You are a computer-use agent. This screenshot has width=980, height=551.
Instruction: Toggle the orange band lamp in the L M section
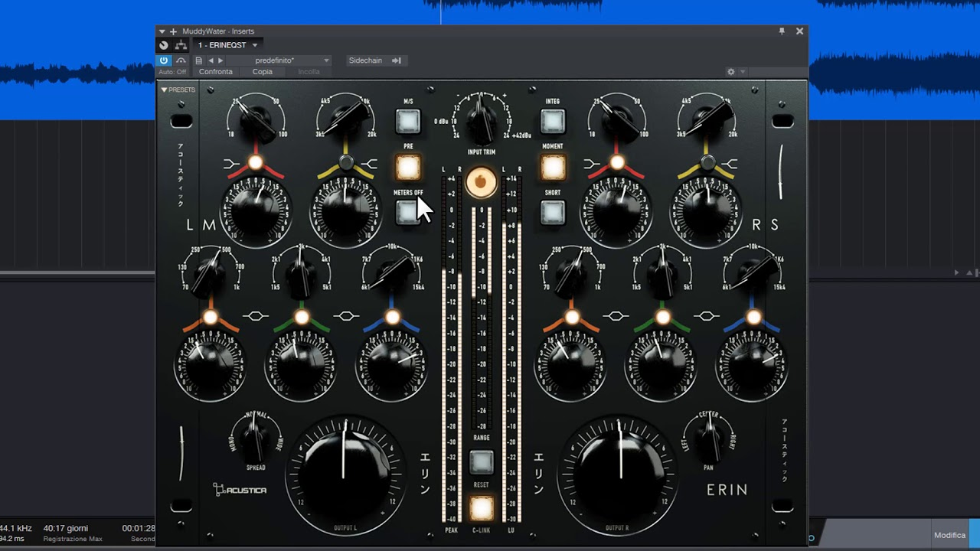point(211,317)
